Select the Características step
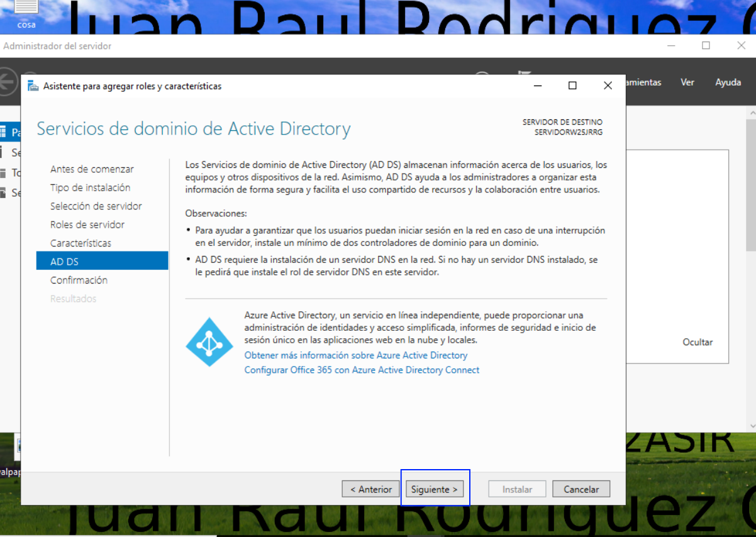 [81, 243]
